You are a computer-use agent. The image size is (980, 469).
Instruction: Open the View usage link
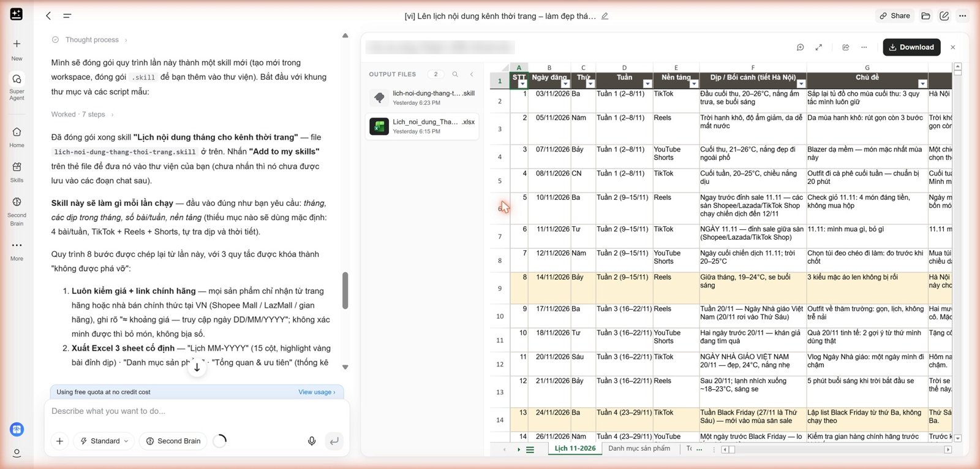tap(317, 392)
